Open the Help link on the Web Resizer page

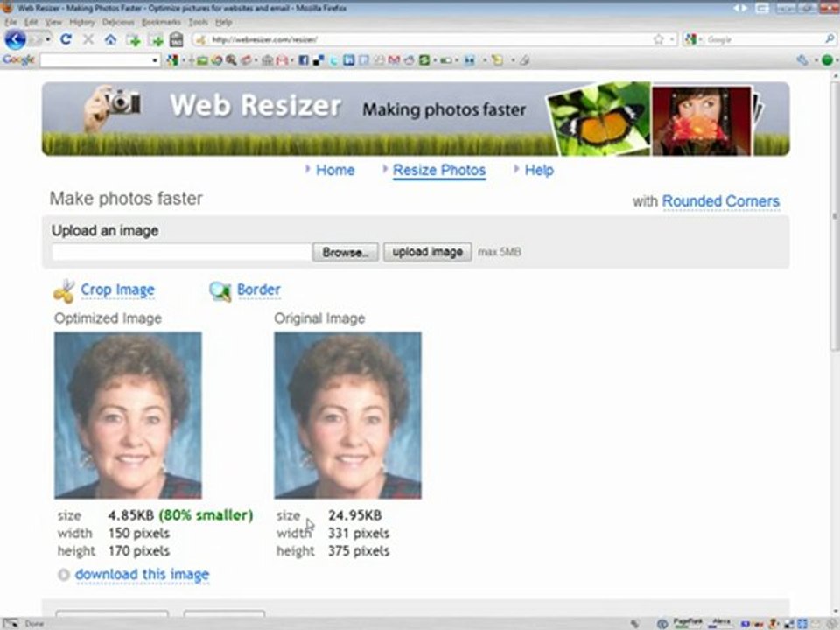[539, 171]
